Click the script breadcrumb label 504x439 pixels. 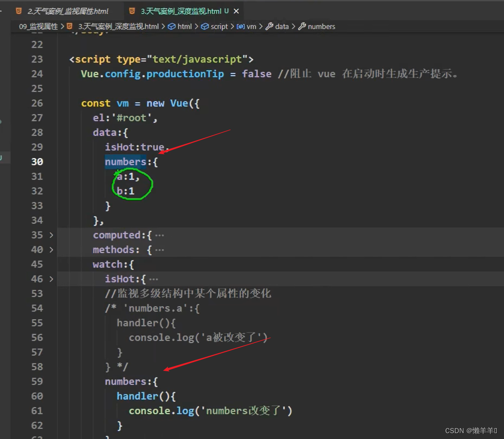[x=219, y=26]
